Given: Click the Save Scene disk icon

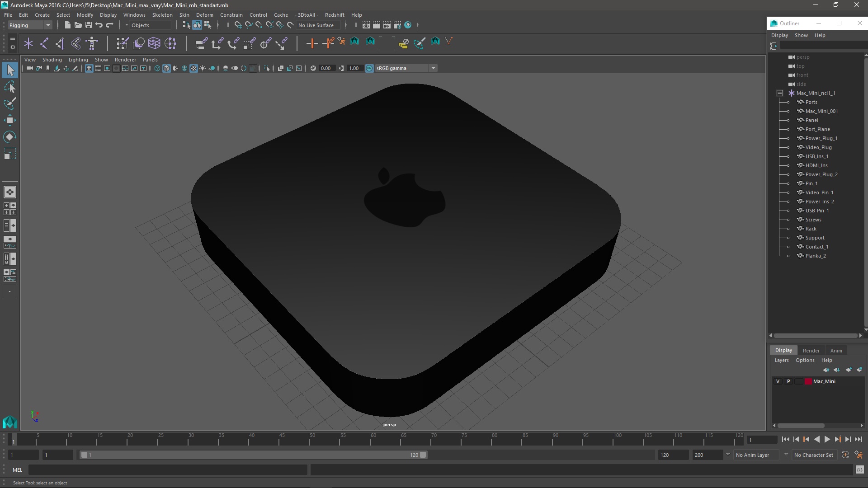Looking at the screenshot, I should tap(89, 25).
